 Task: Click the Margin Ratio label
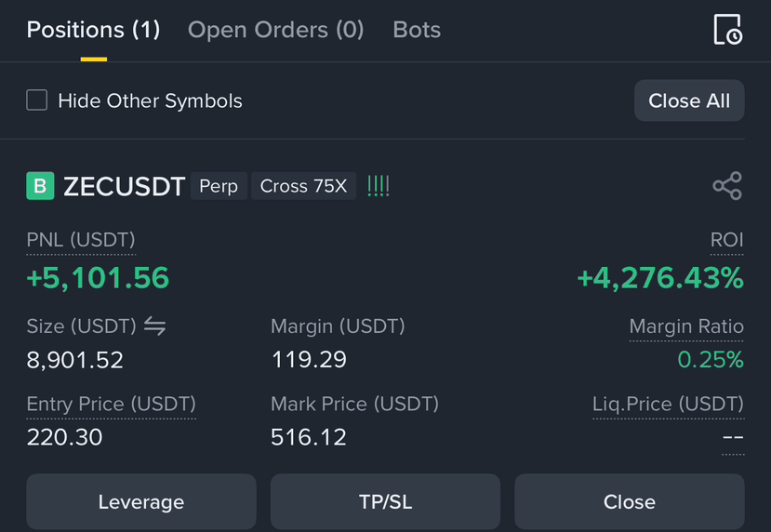686,326
